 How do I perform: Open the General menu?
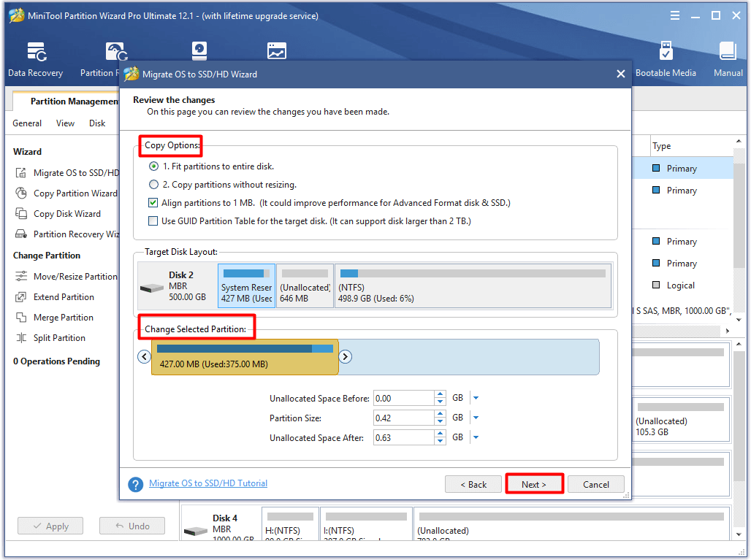coord(27,123)
